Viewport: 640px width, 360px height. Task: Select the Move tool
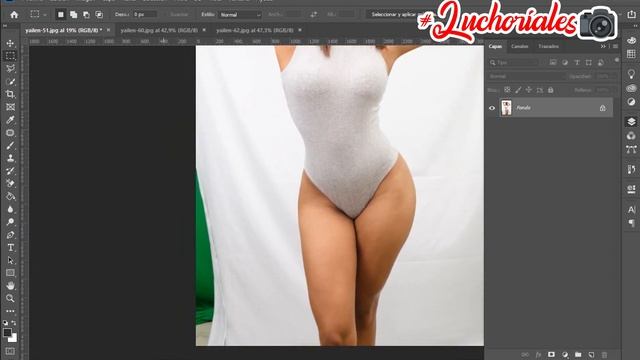click(10, 43)
